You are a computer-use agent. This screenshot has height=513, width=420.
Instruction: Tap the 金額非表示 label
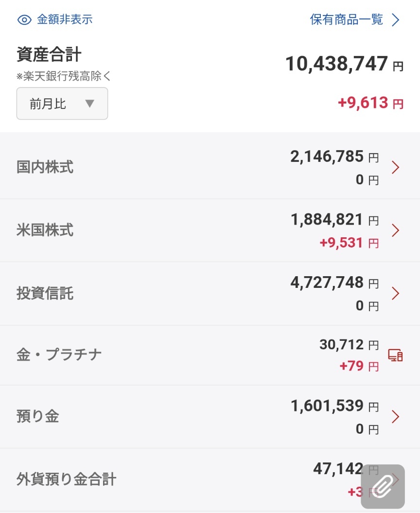click(65, 19)
